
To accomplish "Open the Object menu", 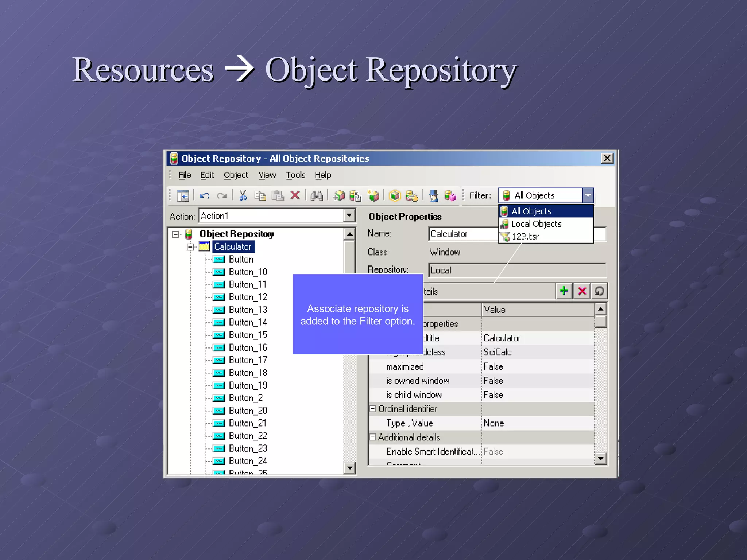I will pos(236,175).
